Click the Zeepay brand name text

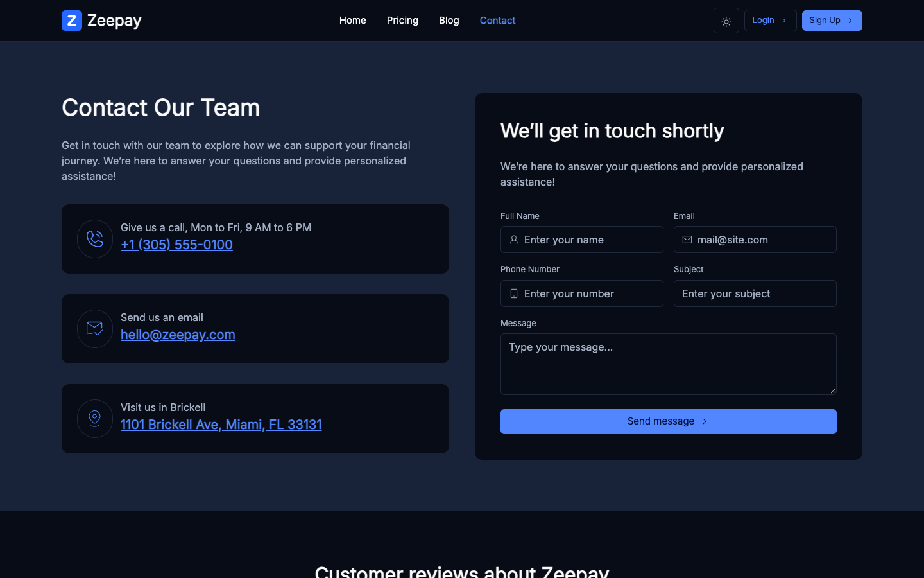point(114,21)
